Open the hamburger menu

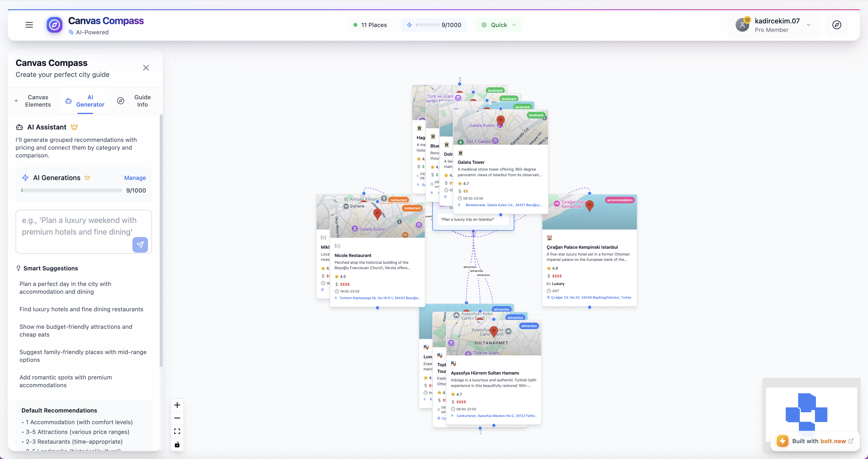click(29, 25)
